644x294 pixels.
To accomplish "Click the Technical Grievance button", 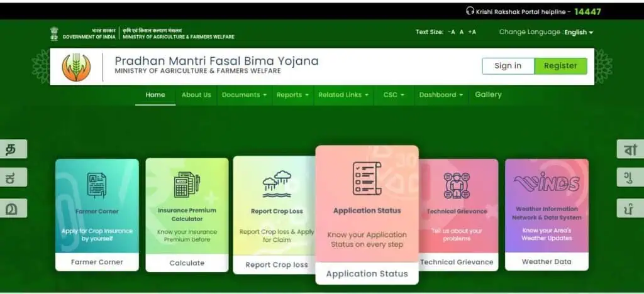I will point(457,262).
